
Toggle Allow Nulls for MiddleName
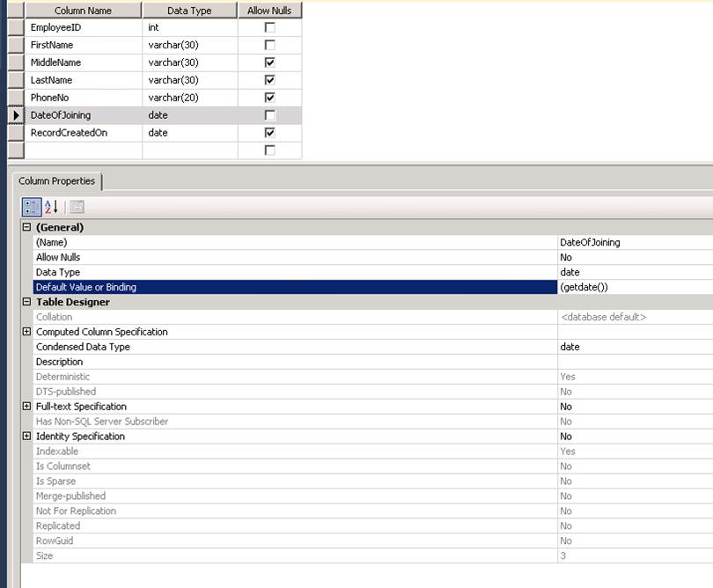(x=268, y=62)
